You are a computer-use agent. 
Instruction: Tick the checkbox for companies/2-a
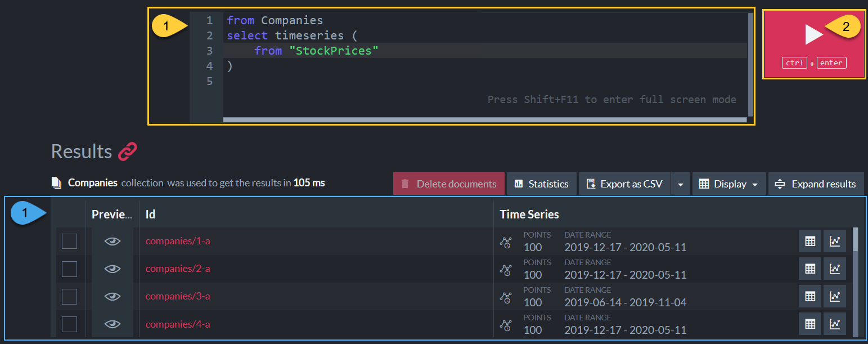(69, 269)
